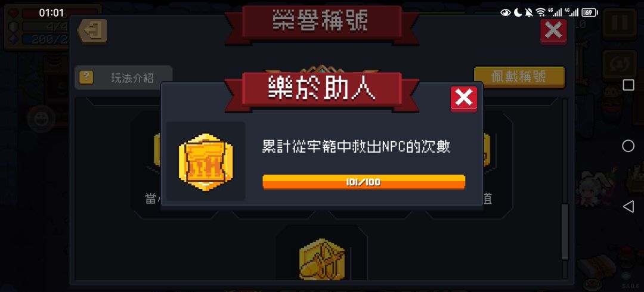The height and width of the screenshot is (292, 644).
Task: Select the gold badge below the popup
Action: (321, 259)
